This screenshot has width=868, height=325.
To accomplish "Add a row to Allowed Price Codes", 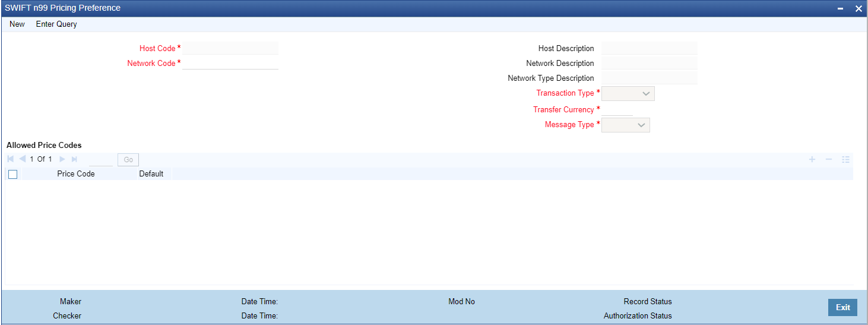I will click(x=812, y=159).
